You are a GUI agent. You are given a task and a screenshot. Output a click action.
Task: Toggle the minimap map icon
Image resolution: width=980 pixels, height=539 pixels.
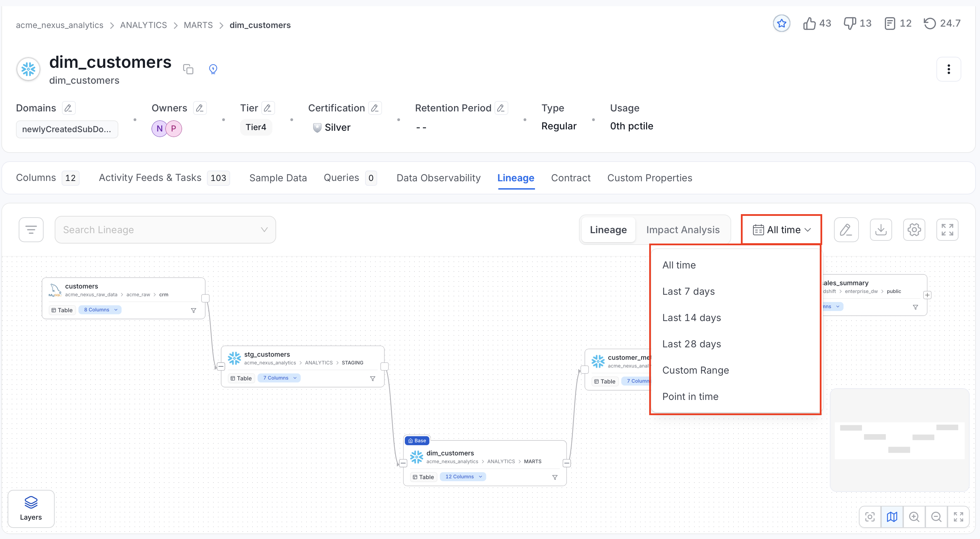[892, 517]
